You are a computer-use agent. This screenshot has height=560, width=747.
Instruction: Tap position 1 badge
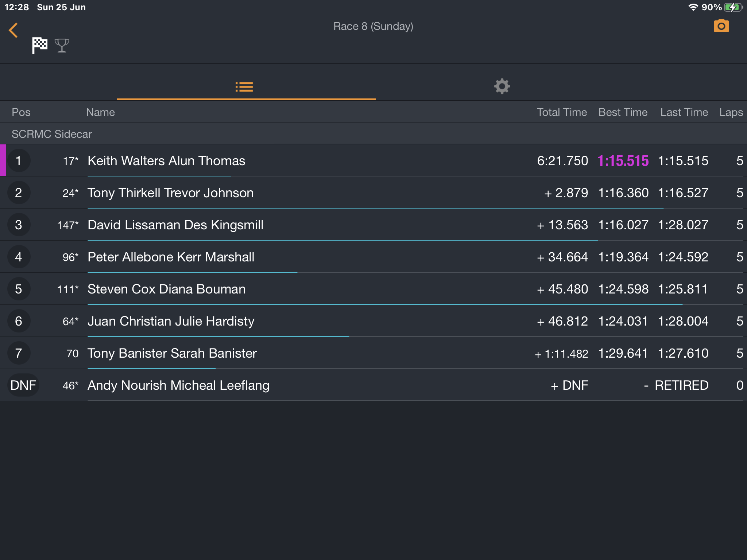[x=19, y=161]
